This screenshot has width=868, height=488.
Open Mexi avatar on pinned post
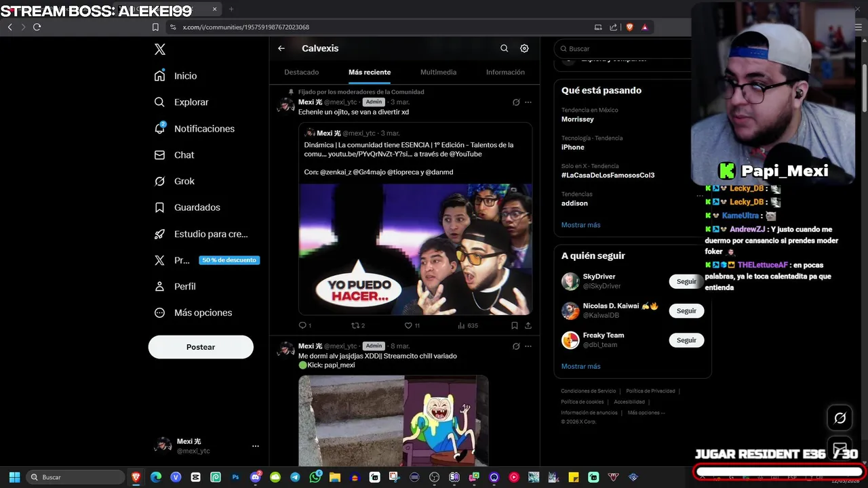(286, 104)
